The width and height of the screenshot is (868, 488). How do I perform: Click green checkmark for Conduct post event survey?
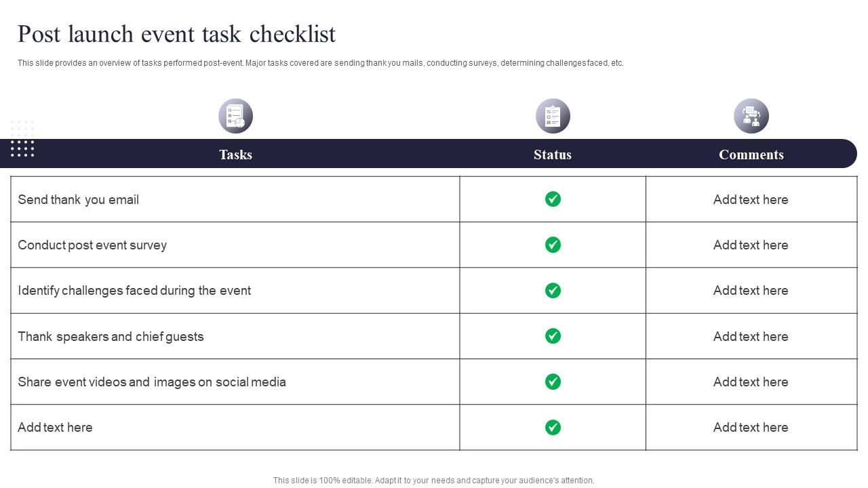point(553,245)
